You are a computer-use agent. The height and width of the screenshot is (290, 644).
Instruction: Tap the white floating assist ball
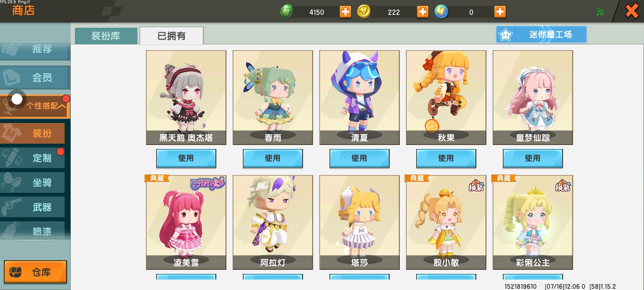pos(17,99)
